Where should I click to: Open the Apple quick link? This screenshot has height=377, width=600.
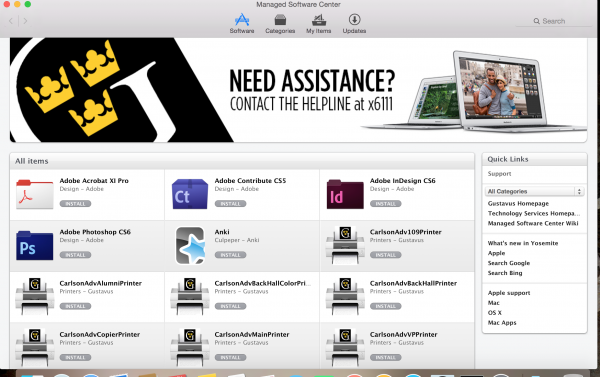pyautogui.click(x=496, y=253)
